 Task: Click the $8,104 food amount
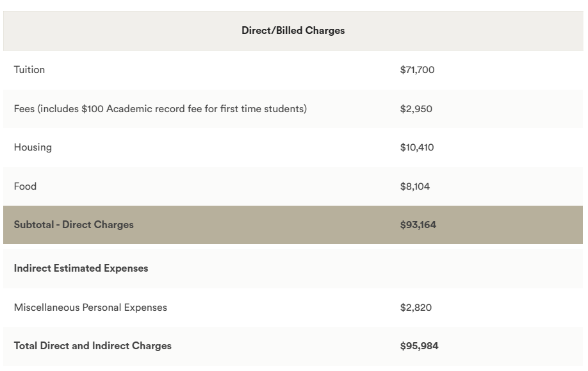coord(414,186)
